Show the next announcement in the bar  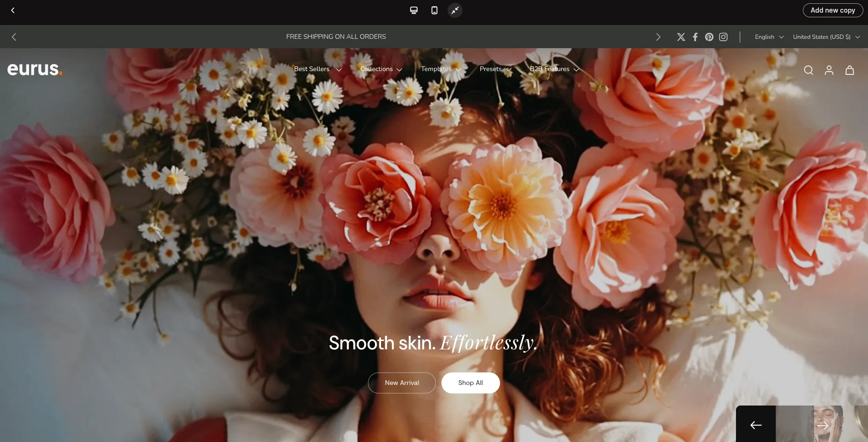click(658, 37)
